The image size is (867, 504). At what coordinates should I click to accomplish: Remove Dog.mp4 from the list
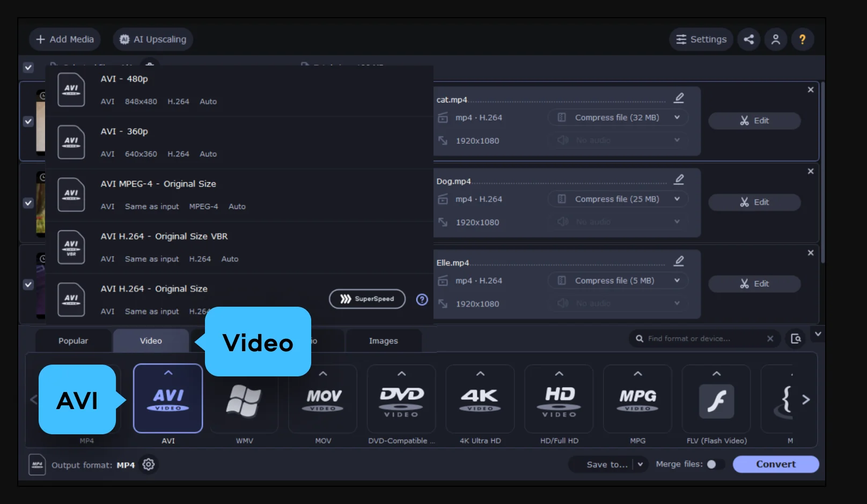click(811, 171)
